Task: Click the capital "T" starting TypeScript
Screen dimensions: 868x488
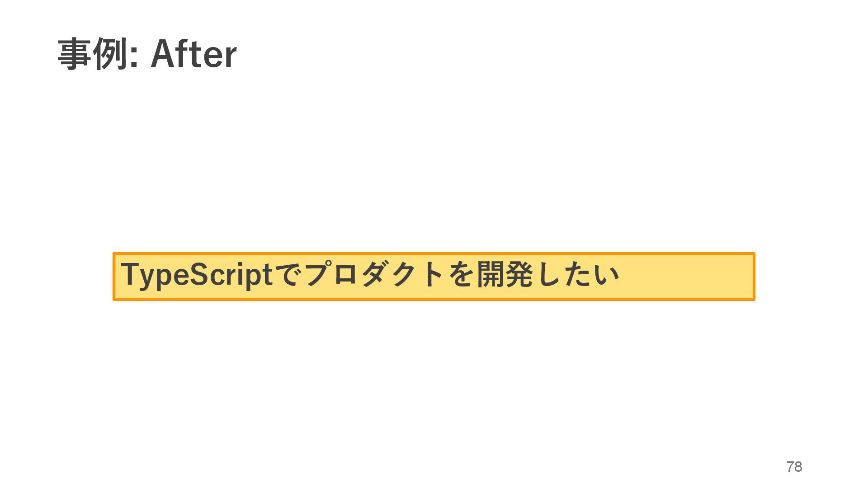Action: (x=129, y=274)
